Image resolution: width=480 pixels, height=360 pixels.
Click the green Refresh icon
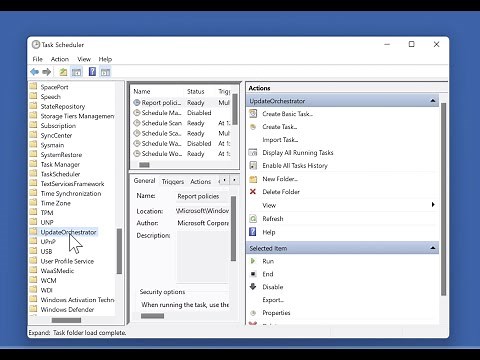click(253, 219)
